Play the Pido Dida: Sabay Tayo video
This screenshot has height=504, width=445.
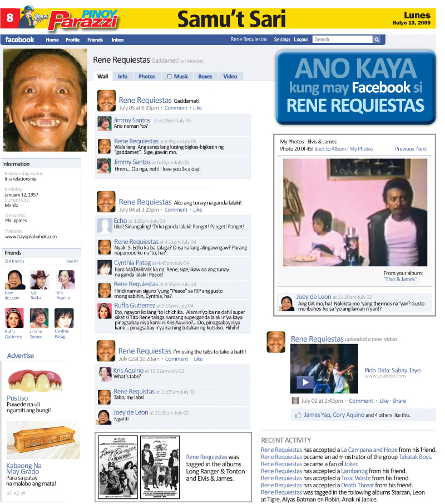305,382
